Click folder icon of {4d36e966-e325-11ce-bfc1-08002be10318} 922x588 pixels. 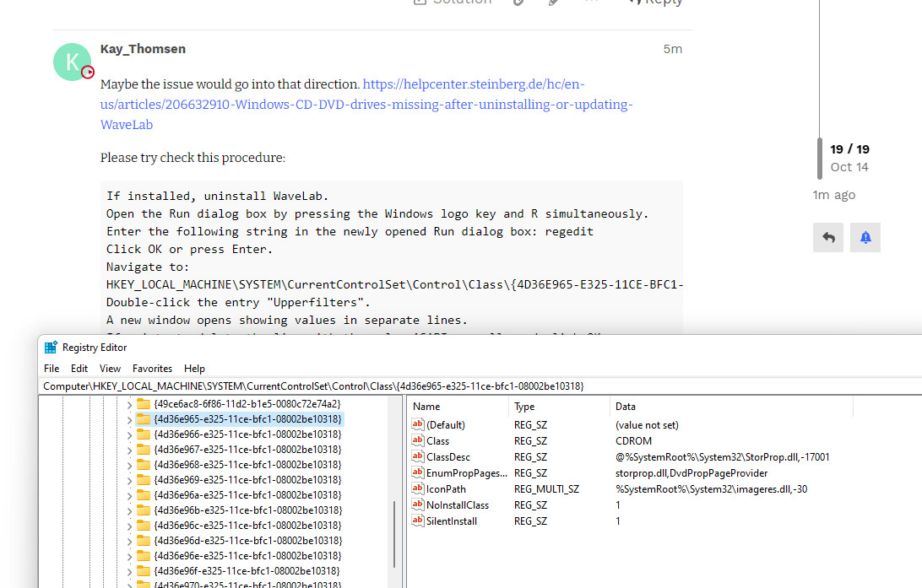pos(144,434)
